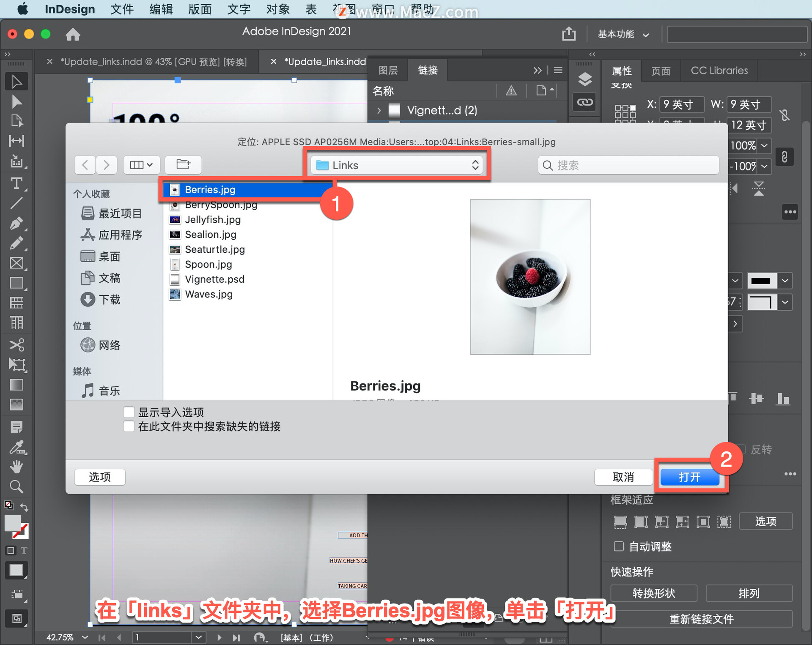Select the Scissors tool
Viewport: 812px width, 645px height.
(16, 344)
